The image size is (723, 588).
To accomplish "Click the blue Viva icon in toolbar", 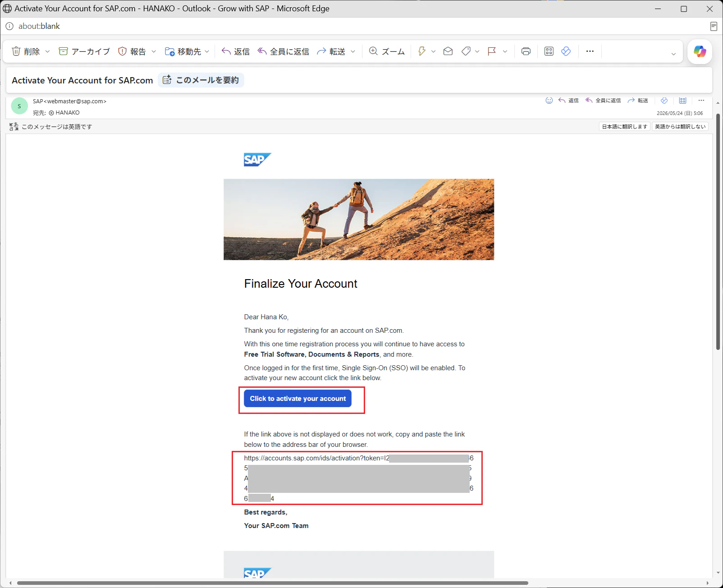I will 566,51.
